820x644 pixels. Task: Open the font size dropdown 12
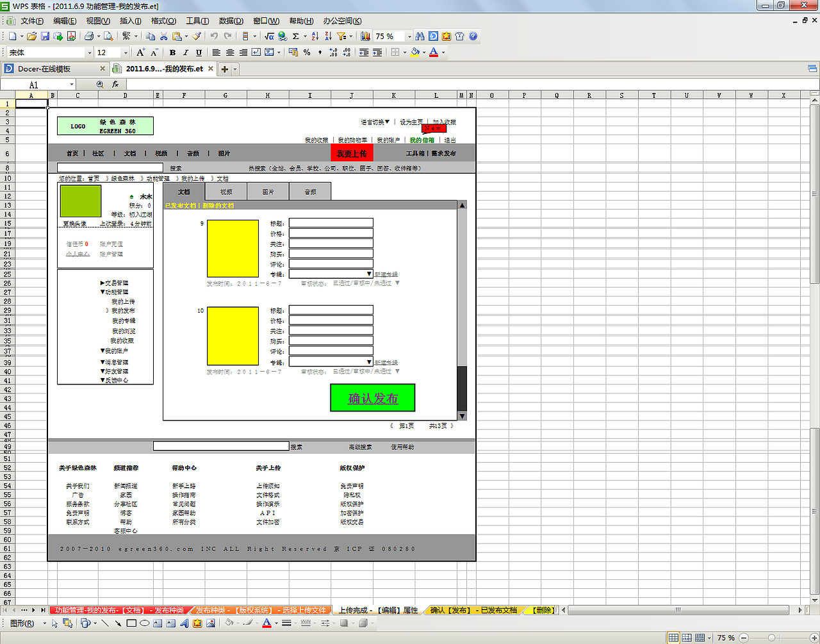[125, 53]
